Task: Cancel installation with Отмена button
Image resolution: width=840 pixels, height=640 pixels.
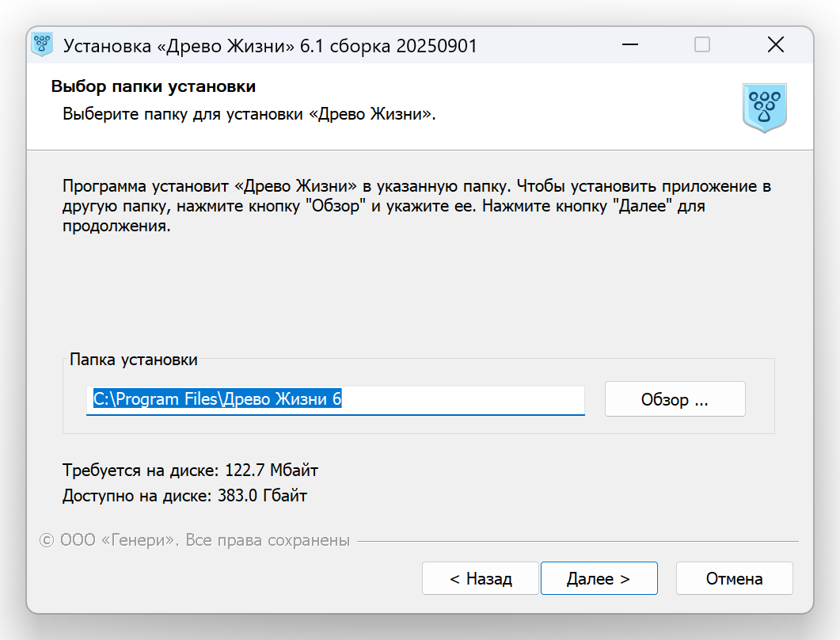Action: [735, 578]
